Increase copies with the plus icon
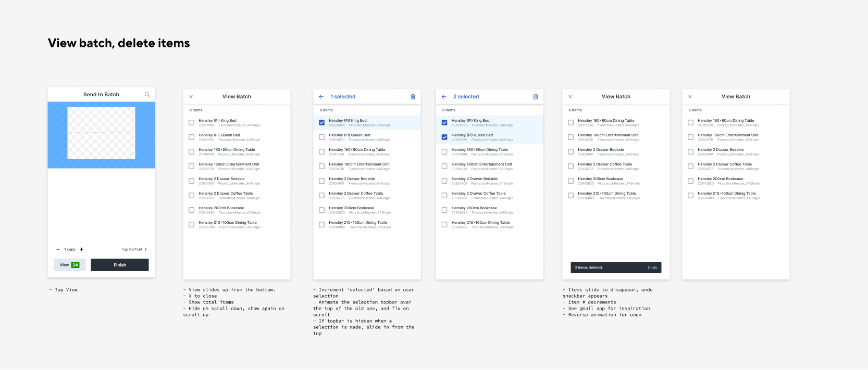 point(82,249)
